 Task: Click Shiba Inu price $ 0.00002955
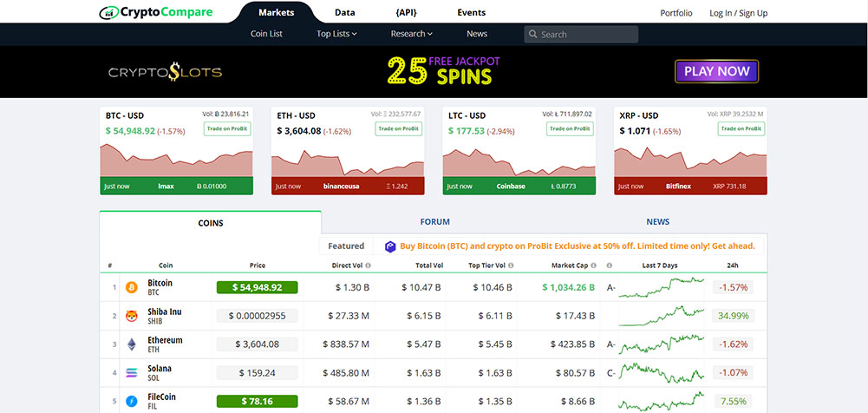click(257, 316)
